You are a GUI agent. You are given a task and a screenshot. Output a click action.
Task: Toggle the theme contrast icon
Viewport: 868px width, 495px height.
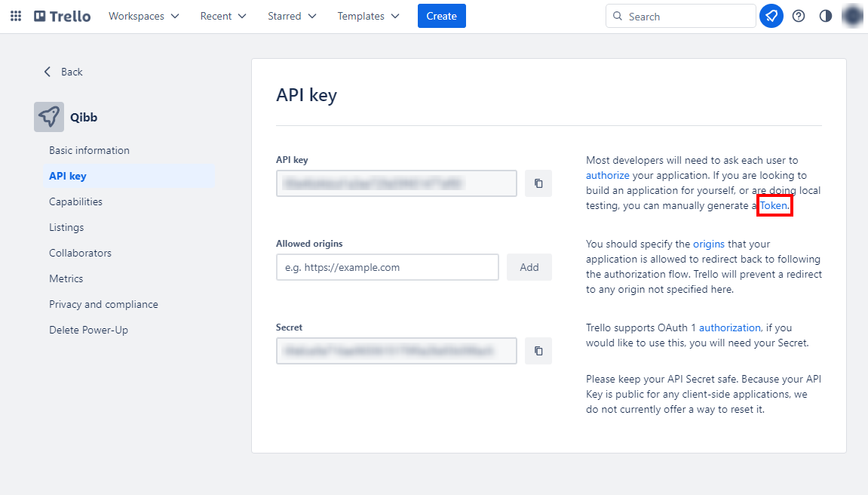(x=826, y=16)
